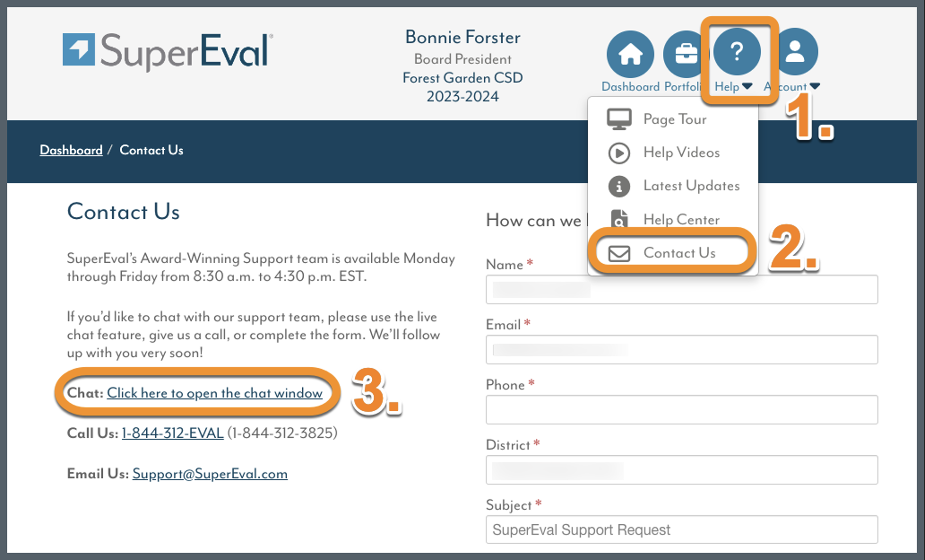The width and height of the screenshot is (925, 560).
Task: Expand the Account dropdown arrow
Action: coord(815,86)
